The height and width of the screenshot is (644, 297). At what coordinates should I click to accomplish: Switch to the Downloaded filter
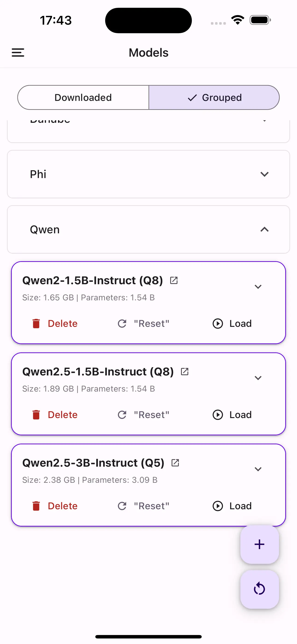(x=83, y=97)
